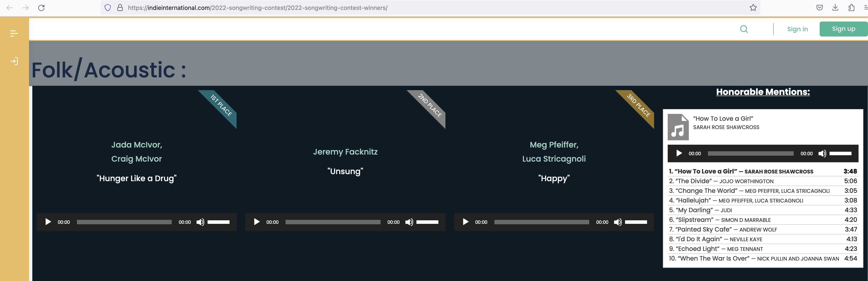868x281 pixels.
Task: Open the browser extensions puzzle icon
Action: [851, 8]
